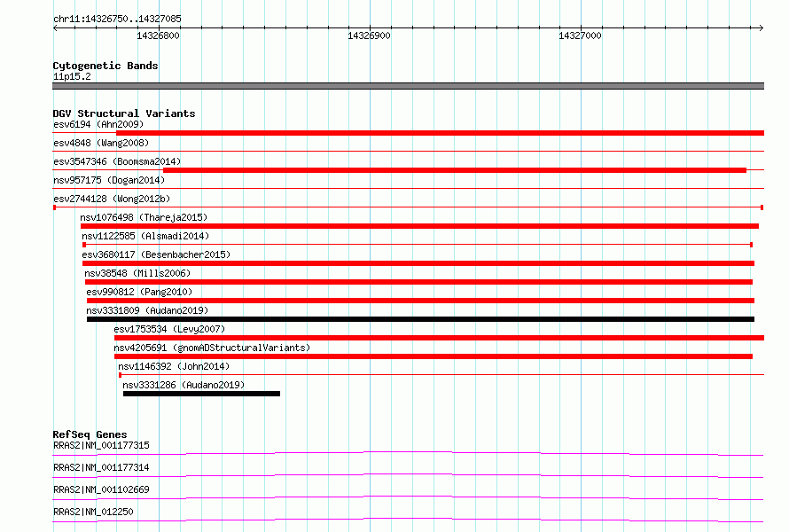789x532 pixels.
Task: Open variant esv1753534 (Levy2007) label
Action: (x=169, y=329)
